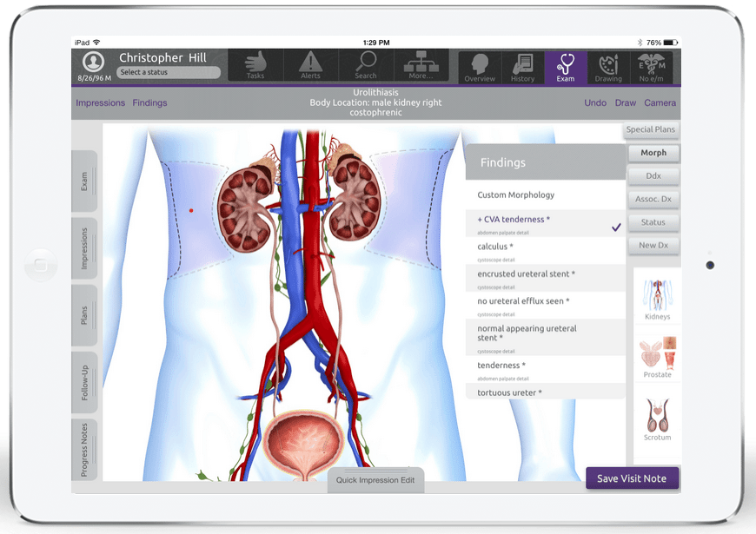Open the Tasks hand icon
756x534 pixels.
click(x=255, y=65)
